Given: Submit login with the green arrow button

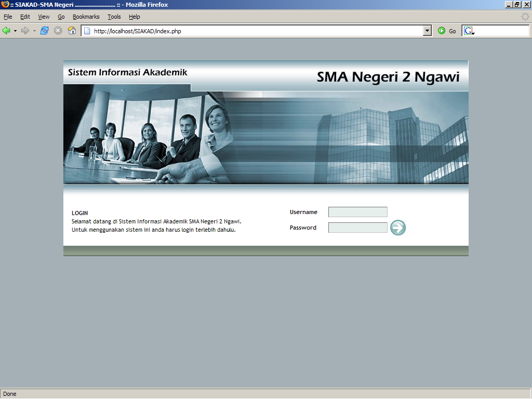Looking at the screenshot, I should pyautogui.click(x=397, y=228).
